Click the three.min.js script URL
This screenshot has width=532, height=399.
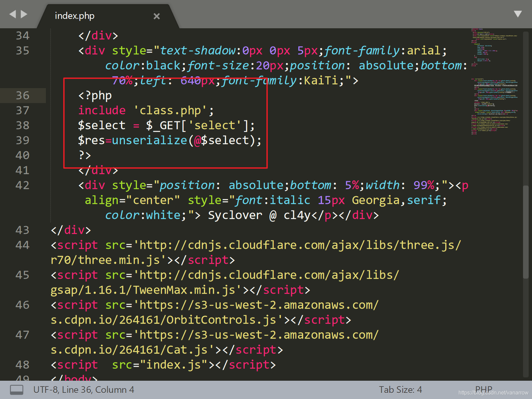256,253
